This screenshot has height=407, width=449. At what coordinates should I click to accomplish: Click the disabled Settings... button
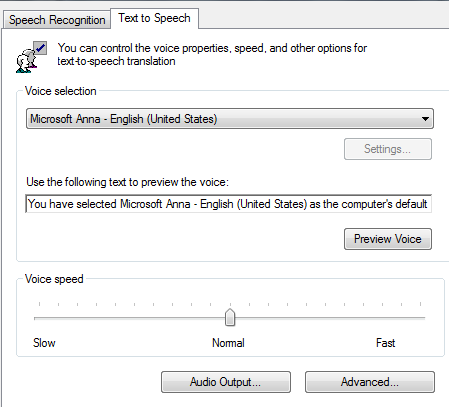(x=388, y=149)
